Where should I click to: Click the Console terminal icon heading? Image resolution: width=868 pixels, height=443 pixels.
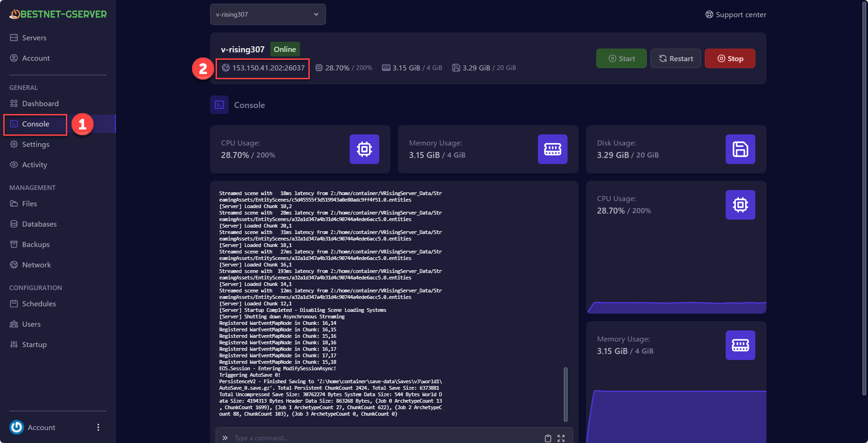pos(219,105)
